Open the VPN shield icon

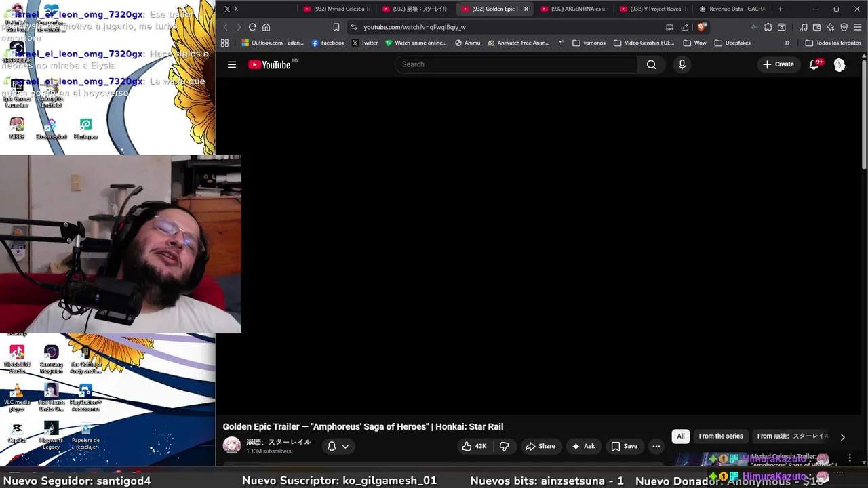pos(844,27)
